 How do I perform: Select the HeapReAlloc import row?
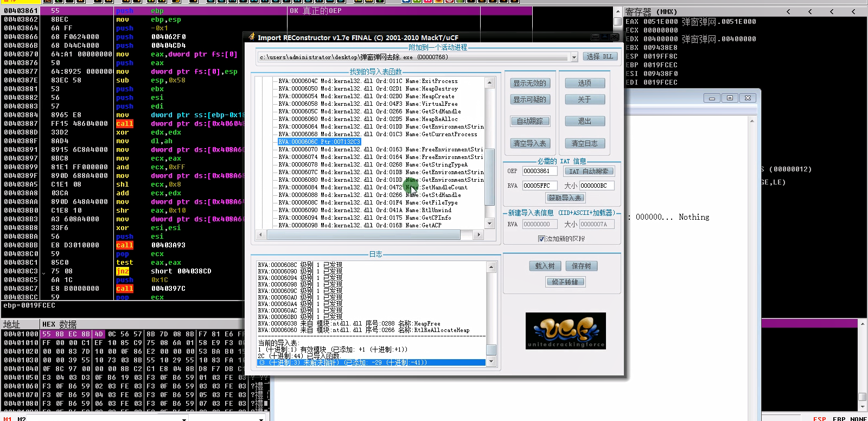pos(368,119)
